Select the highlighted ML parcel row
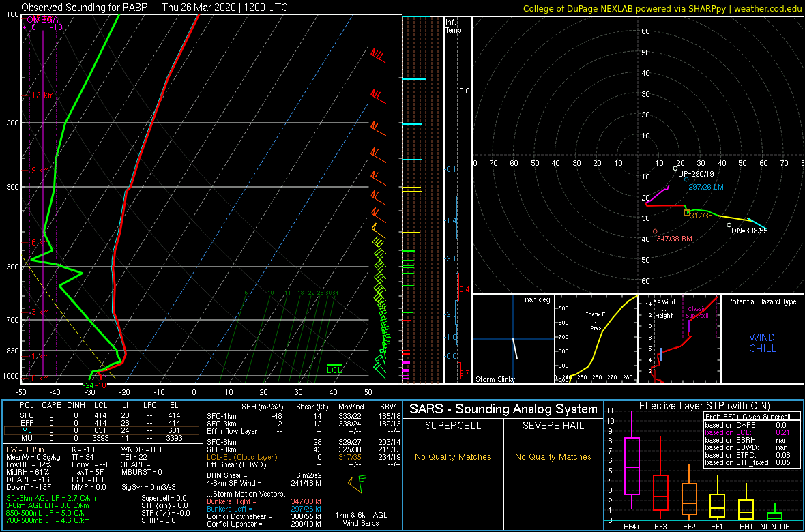 [x=102, y=430]
